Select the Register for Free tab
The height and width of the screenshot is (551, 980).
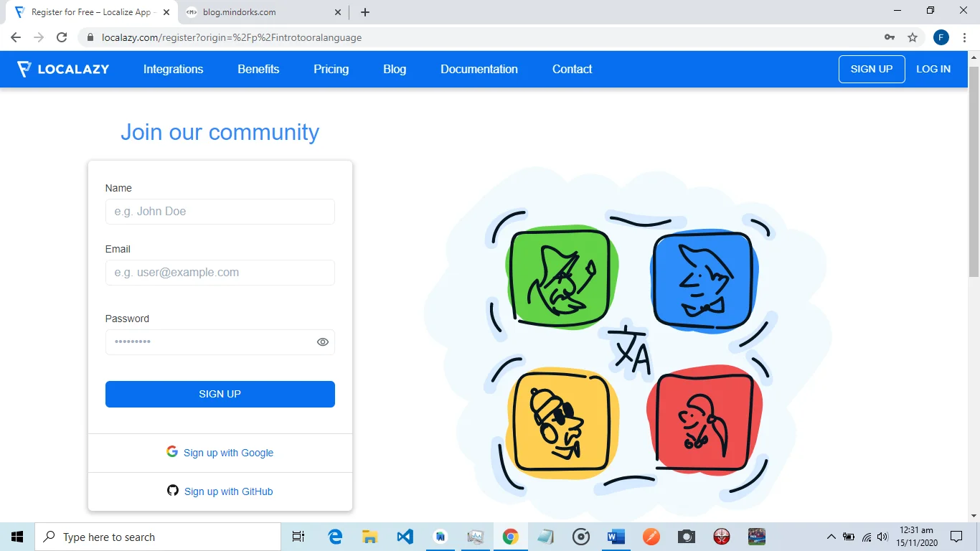(93, 12)
